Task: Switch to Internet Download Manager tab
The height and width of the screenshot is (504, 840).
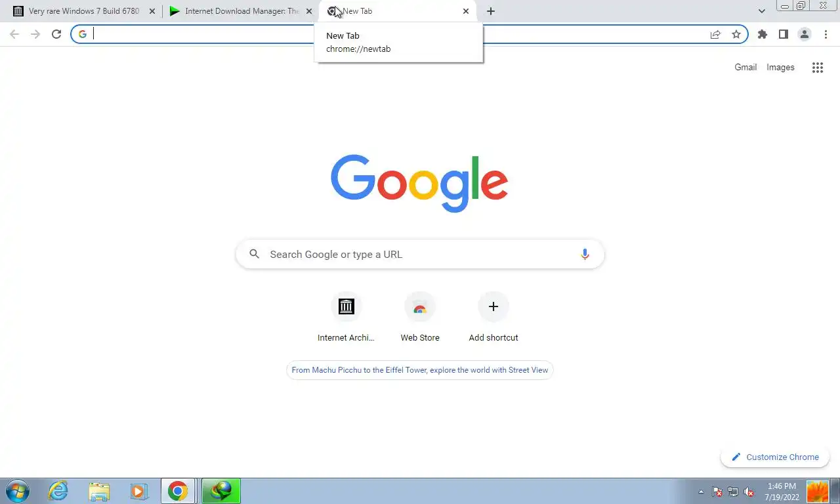Action: (241, 11)
